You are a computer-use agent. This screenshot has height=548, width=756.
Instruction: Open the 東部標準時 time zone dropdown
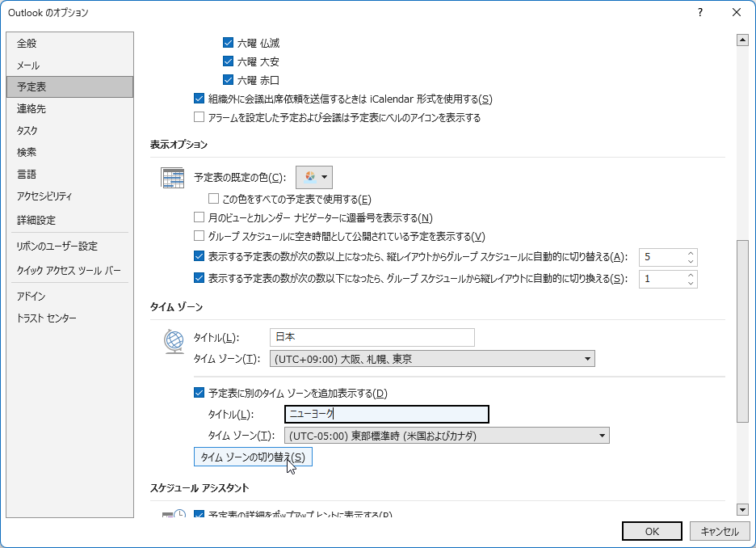pos(447,436)
